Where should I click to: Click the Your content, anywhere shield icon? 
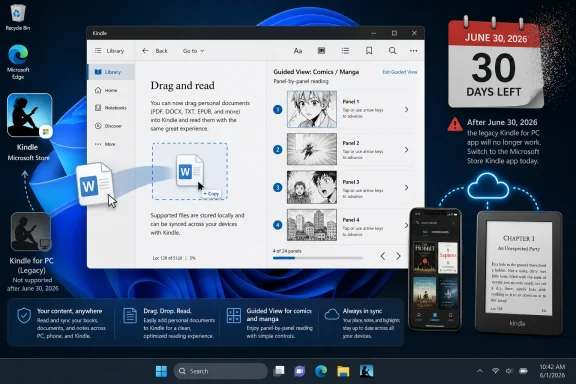pyautogui.click(x=24, y=316)
